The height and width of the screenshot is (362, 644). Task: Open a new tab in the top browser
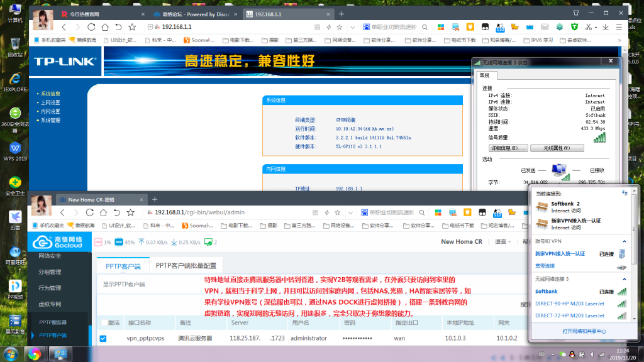click(341, 14)
